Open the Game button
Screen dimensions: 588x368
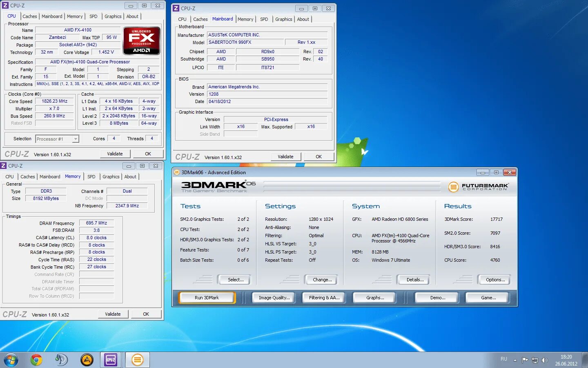[x=488, y=298]
